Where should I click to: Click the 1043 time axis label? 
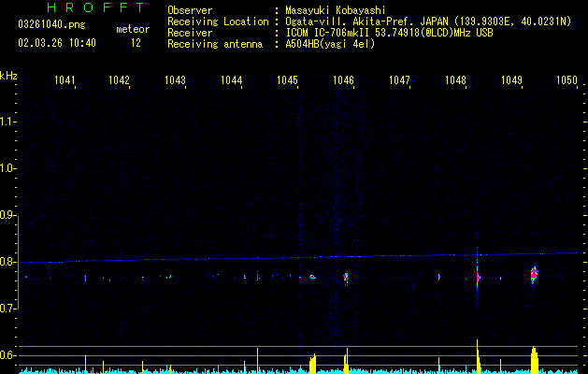[175, 79]
